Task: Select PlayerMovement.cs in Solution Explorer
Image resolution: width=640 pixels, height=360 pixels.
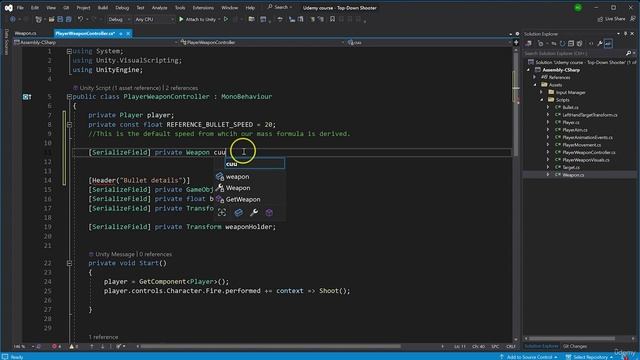Action: pos(581,145)
